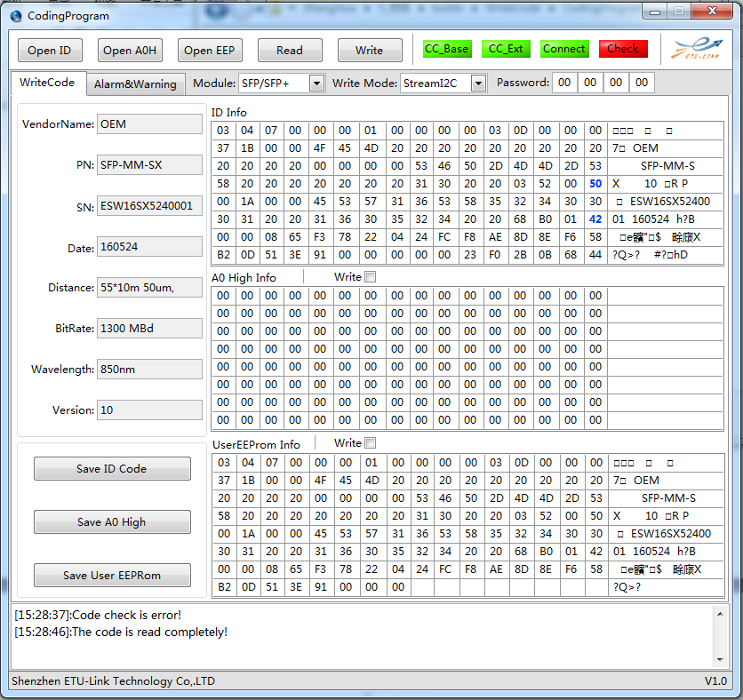Screen dimensions: 743x700
Task: Click the ETU-Link logo icon
Action: tap(697, 48)
